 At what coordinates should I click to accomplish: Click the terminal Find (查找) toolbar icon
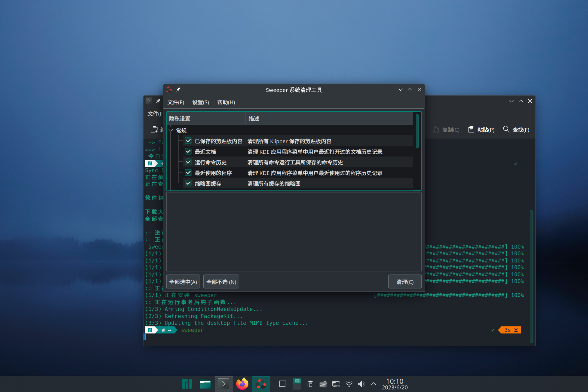tap(506, 129)
